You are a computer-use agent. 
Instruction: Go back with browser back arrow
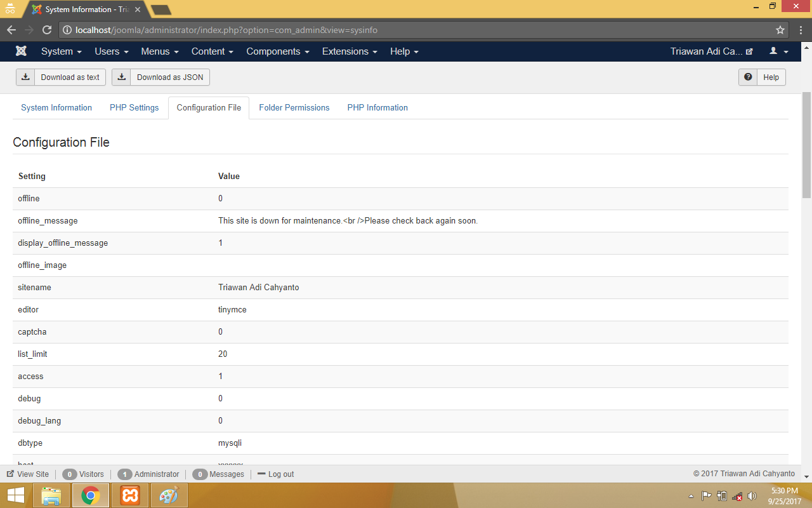coord(11,30)
